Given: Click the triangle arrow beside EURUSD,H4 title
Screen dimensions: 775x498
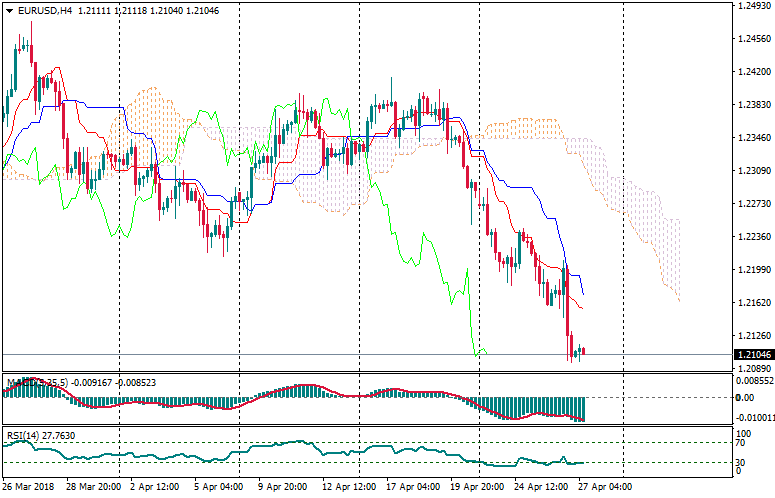Looking at the screenshot, I should click(8, 10).
